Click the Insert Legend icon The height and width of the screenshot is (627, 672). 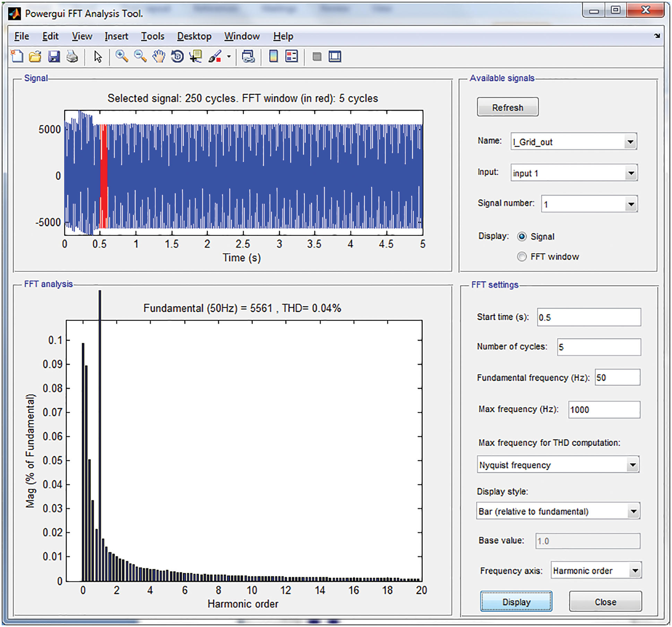[291, 56]
